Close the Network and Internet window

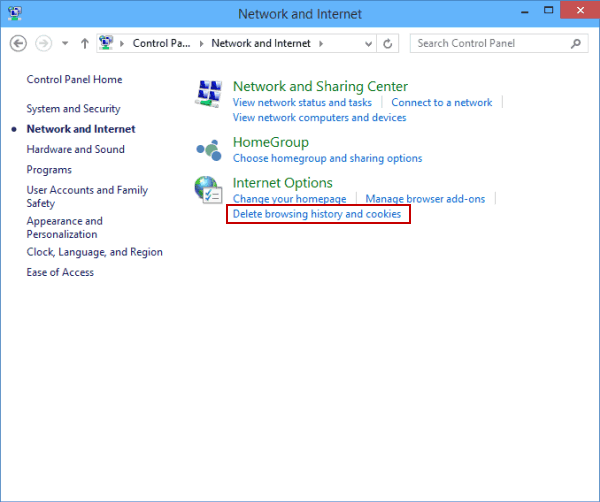pyautogui.click(x=580, y=10)
